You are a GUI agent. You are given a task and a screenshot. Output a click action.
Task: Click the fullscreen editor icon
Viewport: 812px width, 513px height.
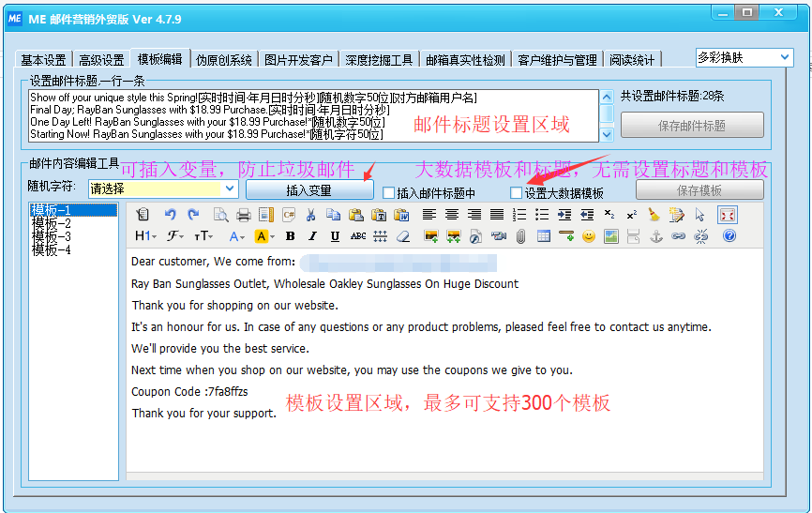click(727, 215)
